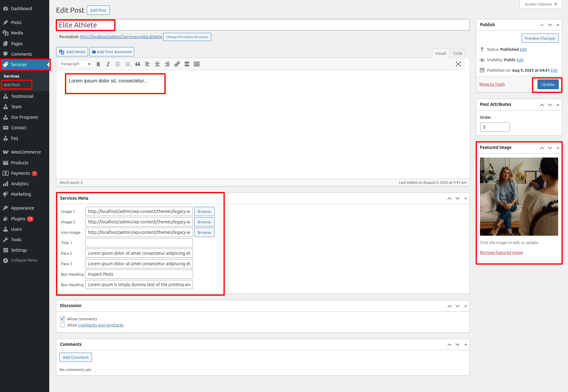Screen dimensions: 568x392
Task: Expand Screen Options panel
Action: click(x=541, y=4)
